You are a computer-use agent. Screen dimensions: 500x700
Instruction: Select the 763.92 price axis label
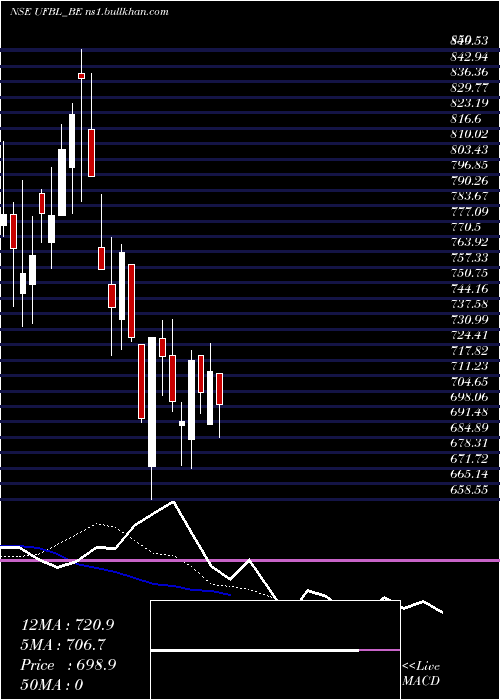coord(469,242)
